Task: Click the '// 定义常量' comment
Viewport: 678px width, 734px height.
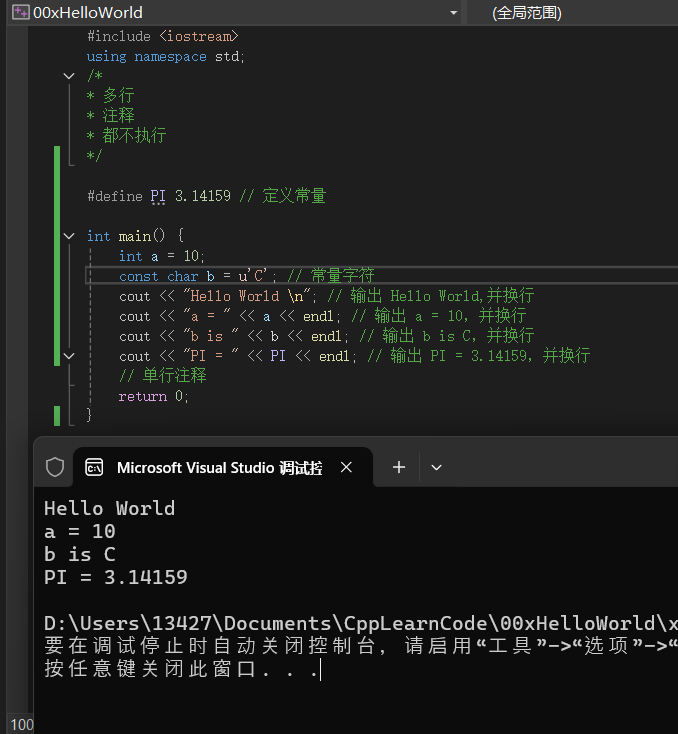Action: coord(283,196)
